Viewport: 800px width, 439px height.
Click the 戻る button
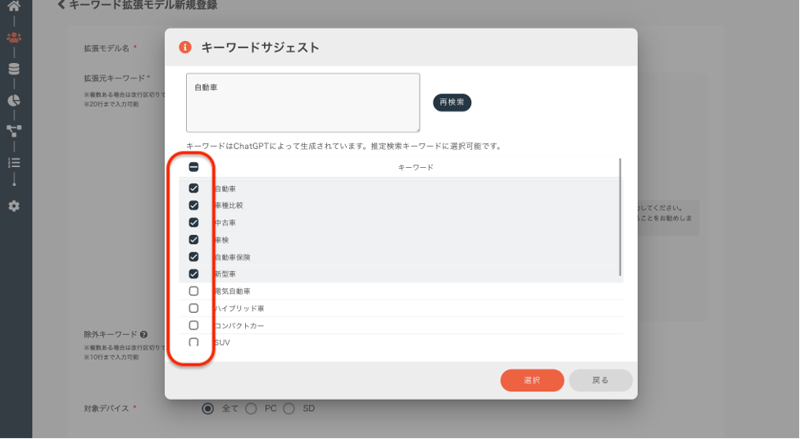click(601, 380)
